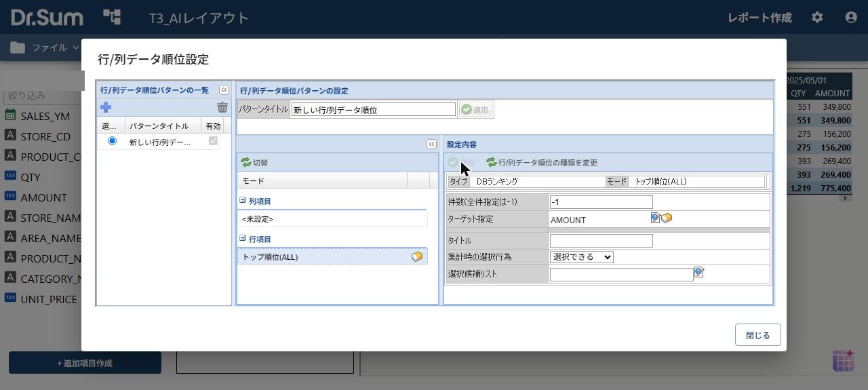Click the タイトル input field

pyautogui.click(x=601, y=241)
